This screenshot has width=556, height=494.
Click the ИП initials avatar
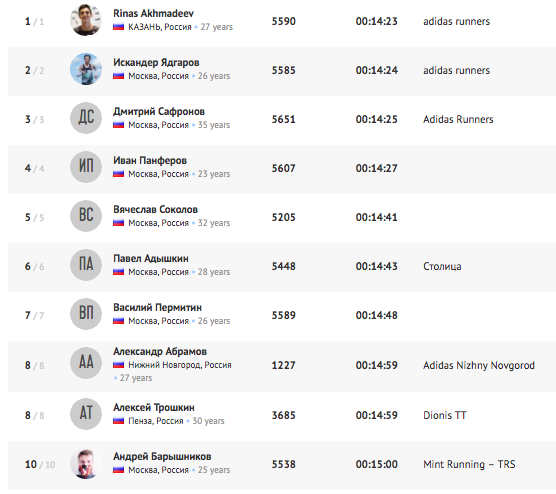click(86, 167)
